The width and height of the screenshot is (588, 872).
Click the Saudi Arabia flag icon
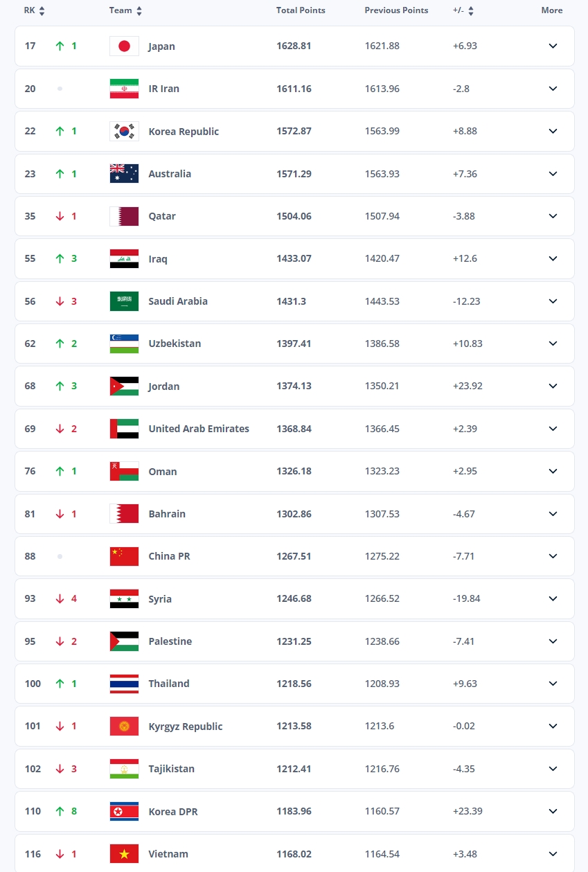pos(124,301)
